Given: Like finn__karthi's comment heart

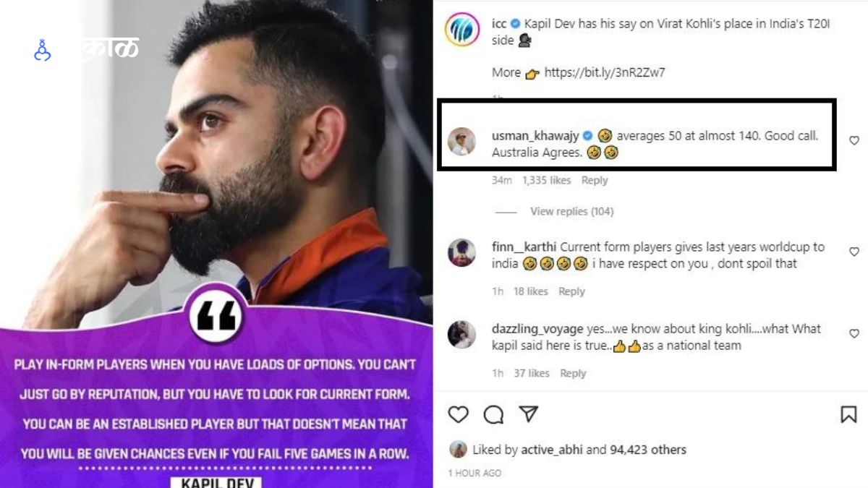Looking at the screenshot, I should point(854,252).
